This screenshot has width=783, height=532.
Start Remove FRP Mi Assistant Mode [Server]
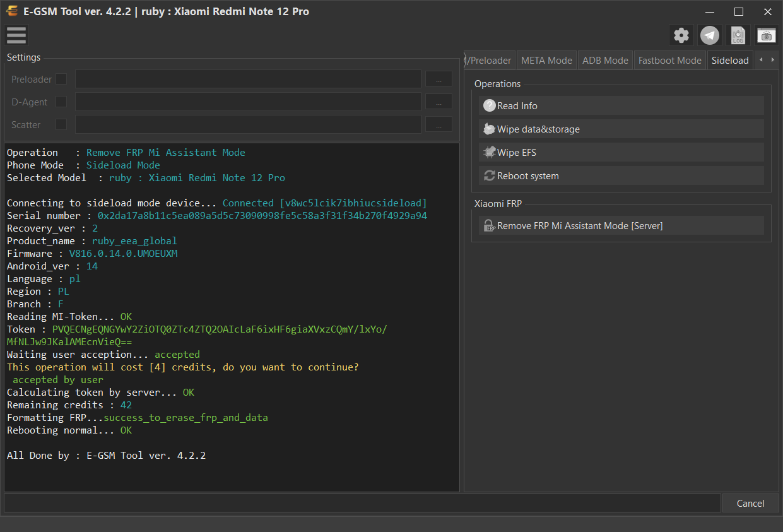click(x=621, y=226)
